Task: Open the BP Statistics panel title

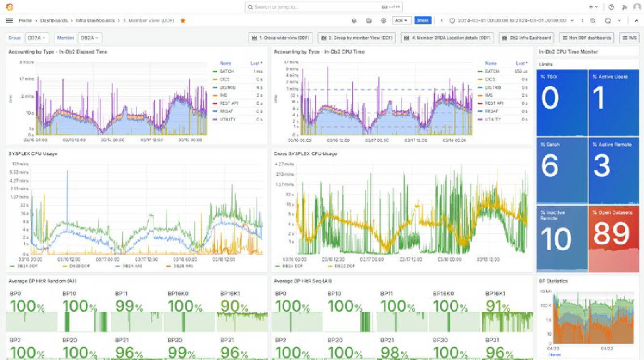Action: [553, 281]
